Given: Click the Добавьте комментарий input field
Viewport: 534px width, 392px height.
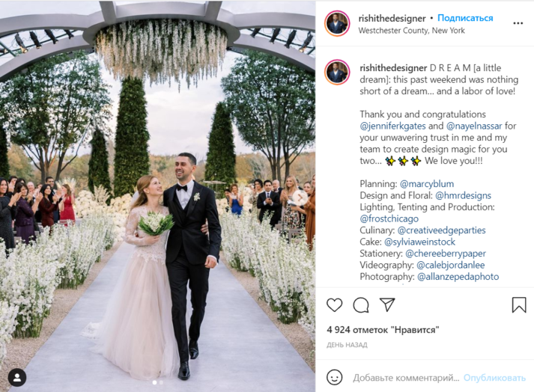Looking at the screenshot, I should (406, 378).
